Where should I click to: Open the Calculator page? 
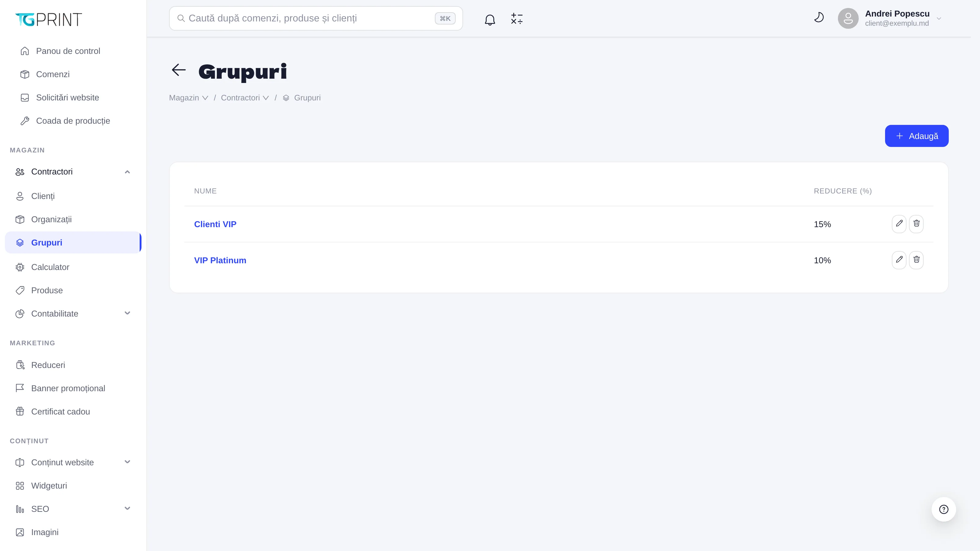coord(73,267)
